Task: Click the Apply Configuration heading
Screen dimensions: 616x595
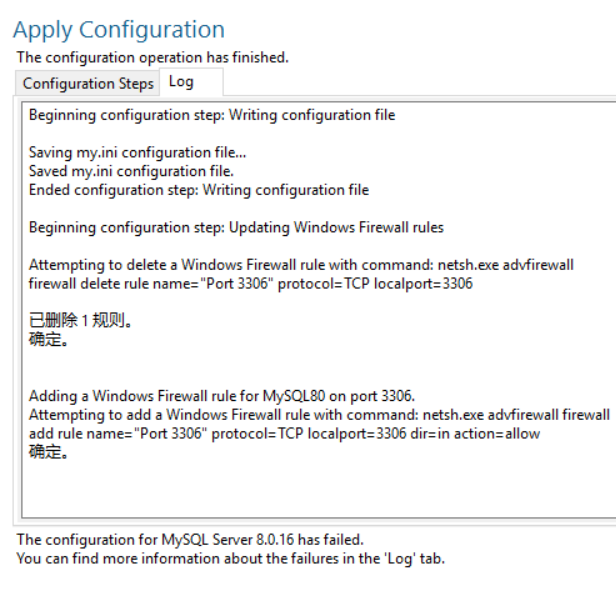Action: 118,30
